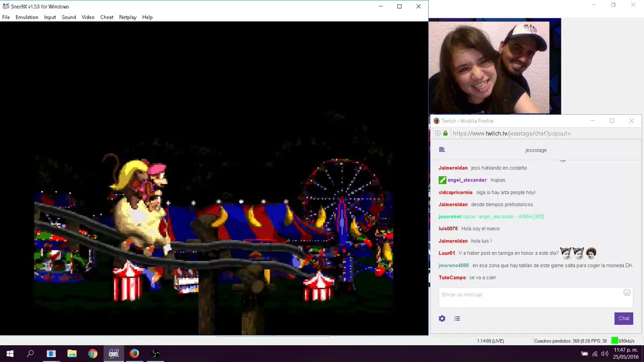The width and height of the screenshot is (644, 362).
Task: Click the luis0078 username
Action: point(449,228)
